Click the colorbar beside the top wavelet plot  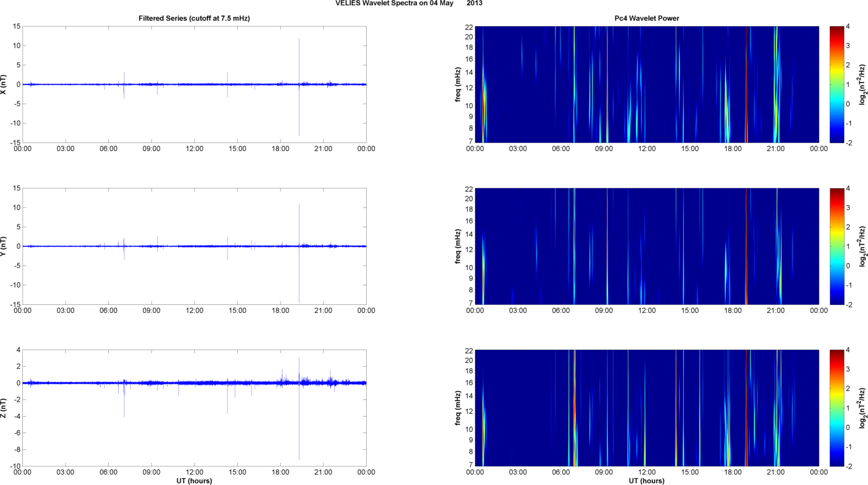836,84
